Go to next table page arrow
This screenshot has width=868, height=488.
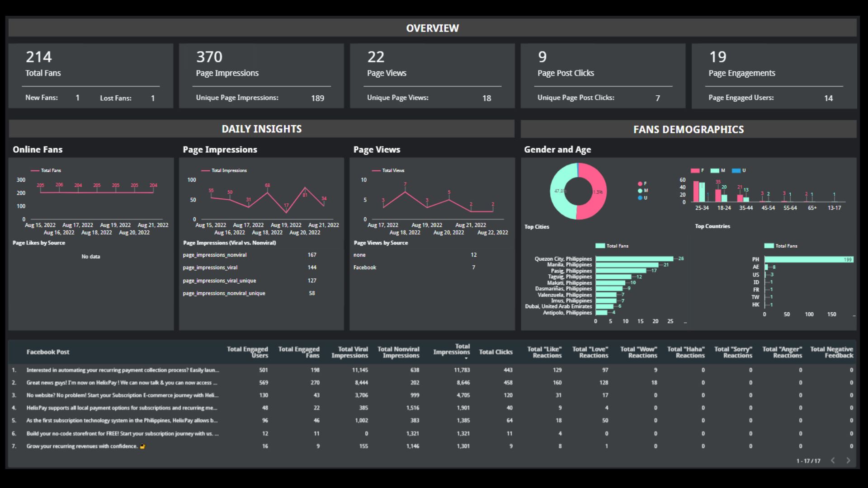click(848, 460)
